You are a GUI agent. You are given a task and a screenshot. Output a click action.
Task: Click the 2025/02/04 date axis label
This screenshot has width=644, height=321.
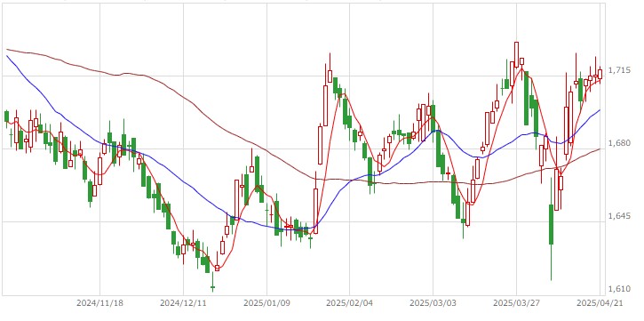click(349, 303)
